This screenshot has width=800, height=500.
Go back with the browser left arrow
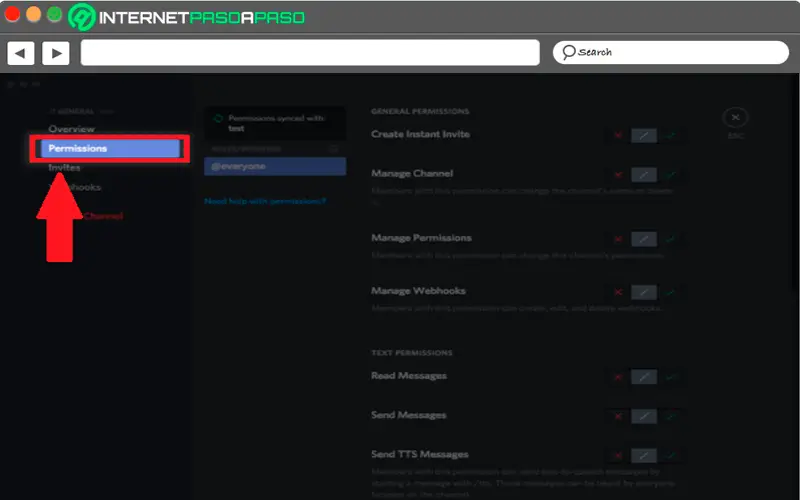click(x=20, y=53)
